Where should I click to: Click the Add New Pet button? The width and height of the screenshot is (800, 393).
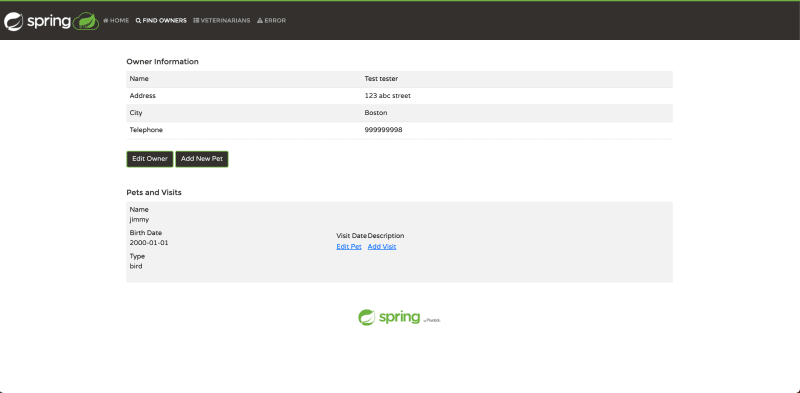(x=202, y=159)
